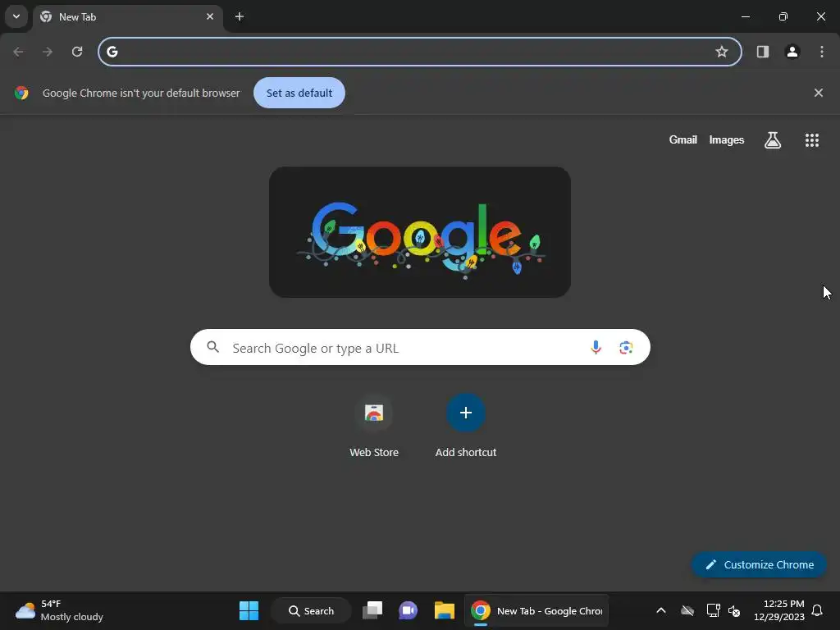Click the Search Google or type a URL box
Screen dimensions: 840x630
(420, 347)
